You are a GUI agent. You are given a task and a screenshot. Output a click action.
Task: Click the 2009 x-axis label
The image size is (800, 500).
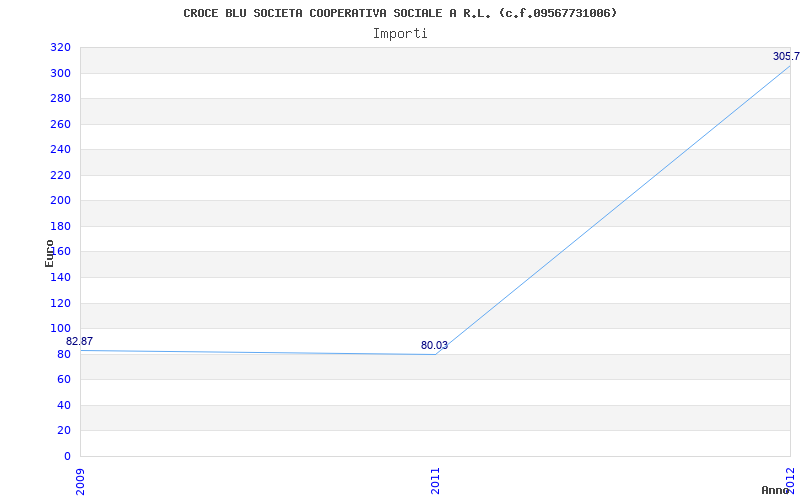[80, 481]
